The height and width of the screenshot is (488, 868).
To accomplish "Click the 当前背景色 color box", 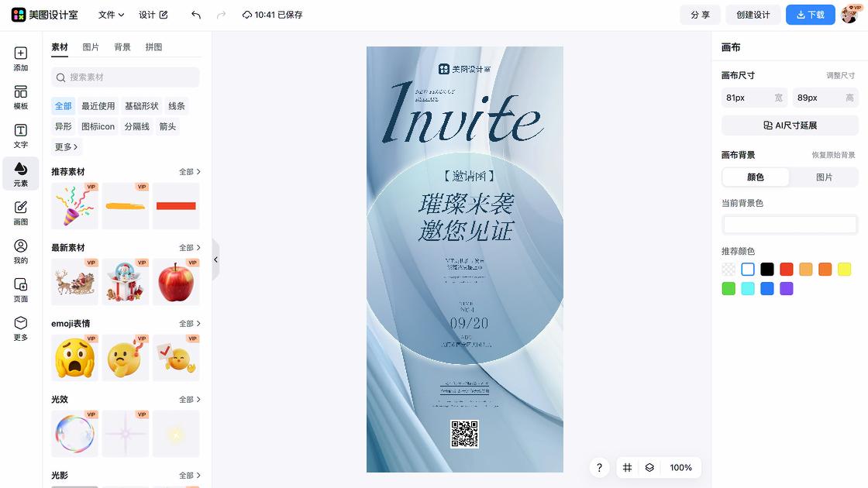I will click(x=790, y=225).
